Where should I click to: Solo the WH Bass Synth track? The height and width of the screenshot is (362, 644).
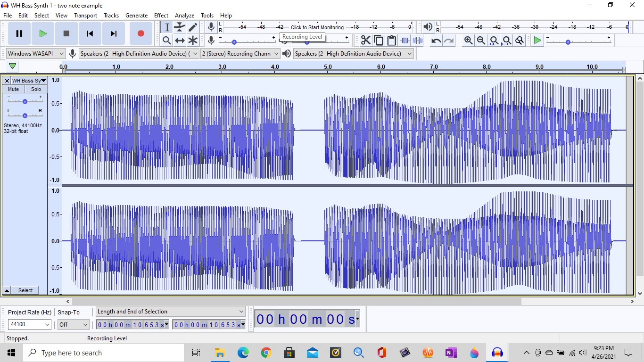[36, 89]
